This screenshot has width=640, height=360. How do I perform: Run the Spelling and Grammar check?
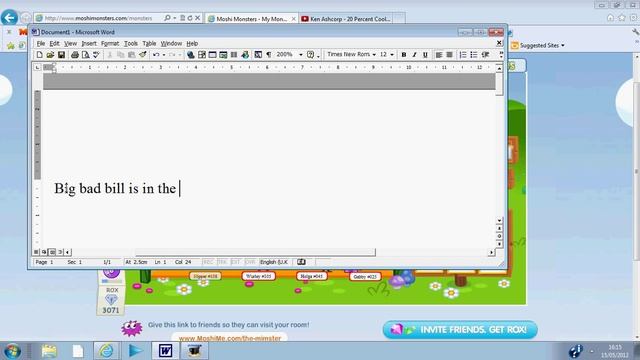(96, 55)
